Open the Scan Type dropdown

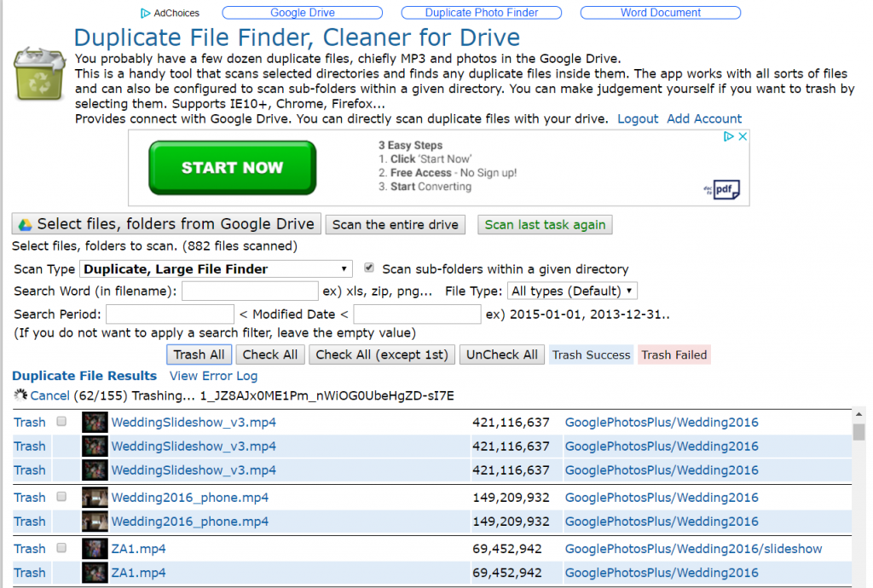pyautogui.click(x=216, y=269)
